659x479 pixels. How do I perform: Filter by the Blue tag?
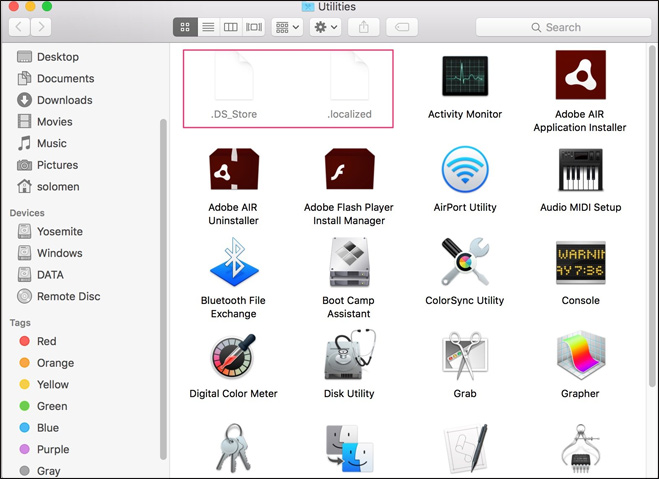coord(39,428)
